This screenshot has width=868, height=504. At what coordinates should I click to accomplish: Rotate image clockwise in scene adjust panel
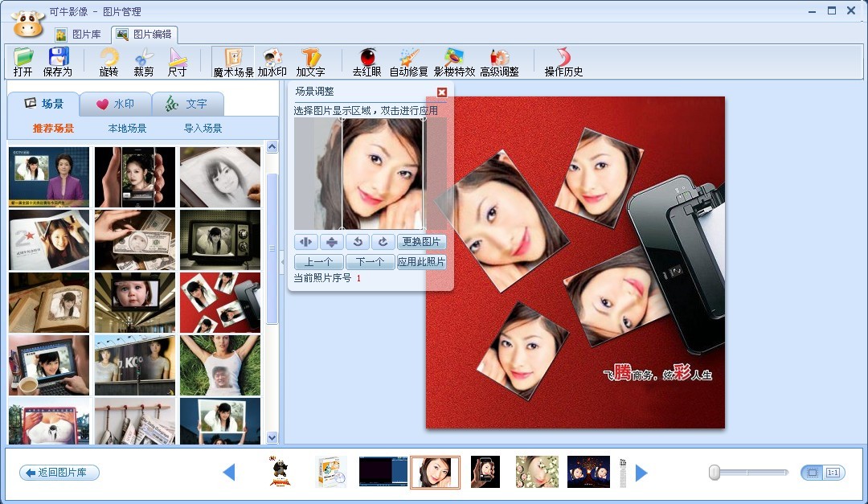[x=383, y=242]
